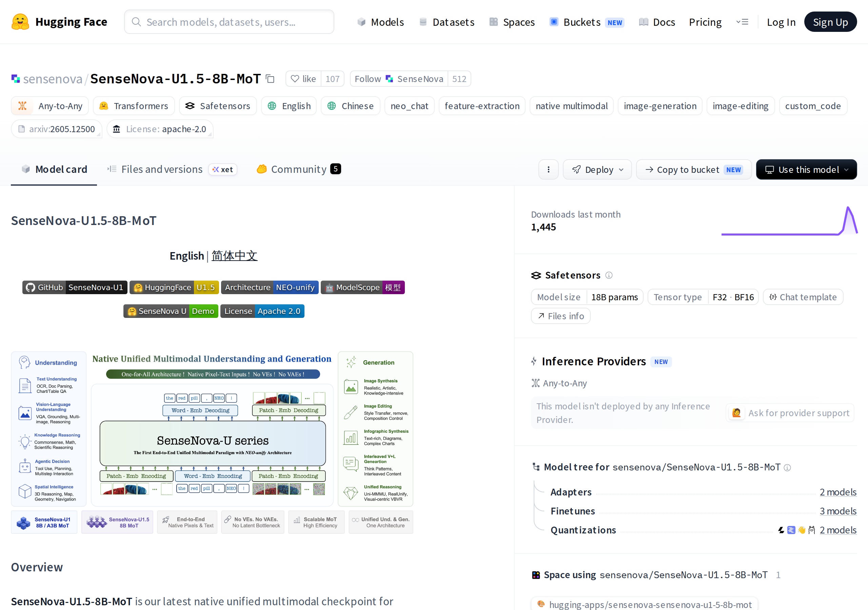Open Adapters 2 models link
This screenshot has width=868, height=610.
(838, 492)
